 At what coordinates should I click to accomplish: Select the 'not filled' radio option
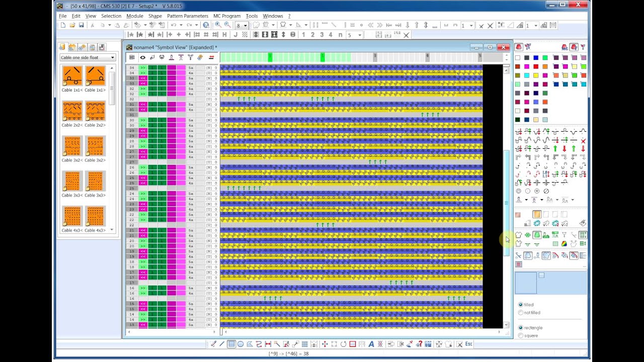(x=521, y=313)
